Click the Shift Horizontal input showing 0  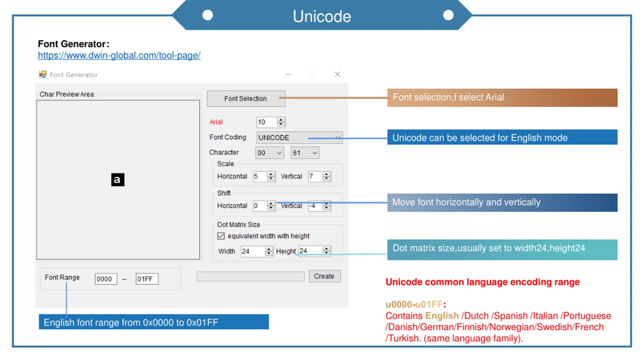pyautogui.click(x=260, y=206)
